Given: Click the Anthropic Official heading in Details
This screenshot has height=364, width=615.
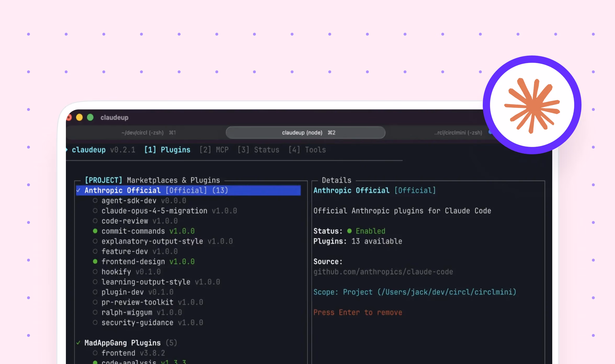Looking at the screenshot, I should click(x=374, y=190).
